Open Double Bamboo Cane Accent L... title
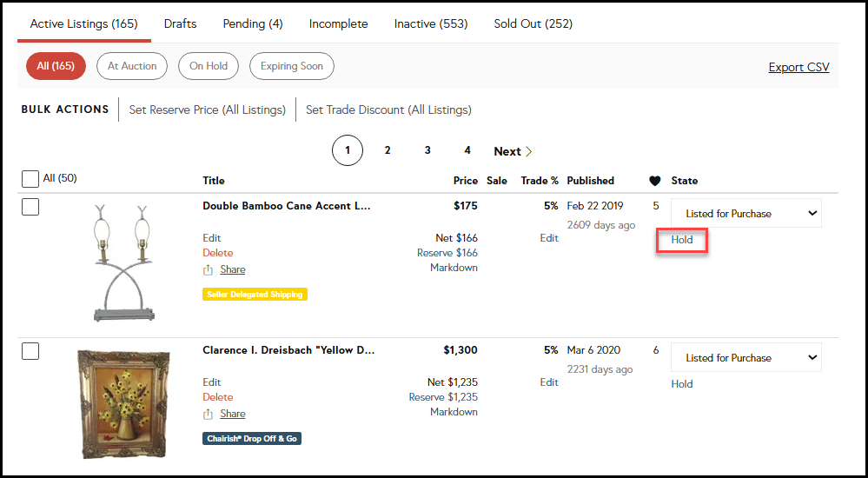The height and width of the screenshot is (478, 868). 286,206
